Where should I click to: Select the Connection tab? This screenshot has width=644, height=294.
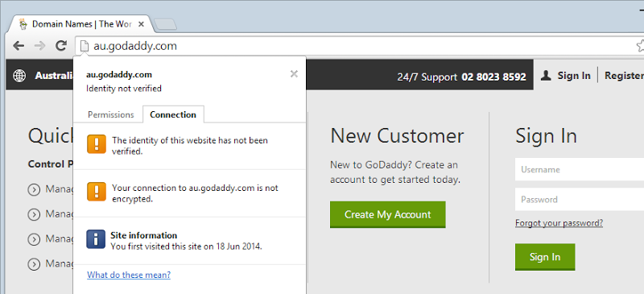(x=173, y=114)
